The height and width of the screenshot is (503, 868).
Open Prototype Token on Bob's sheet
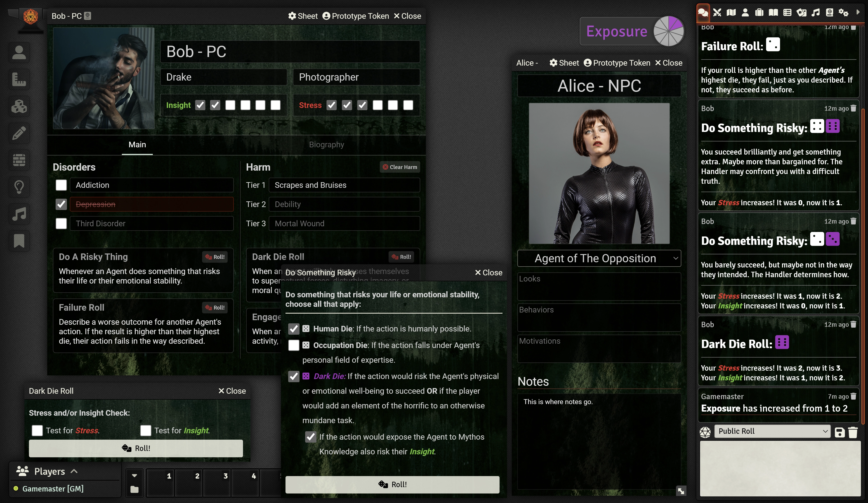(356, 16)
